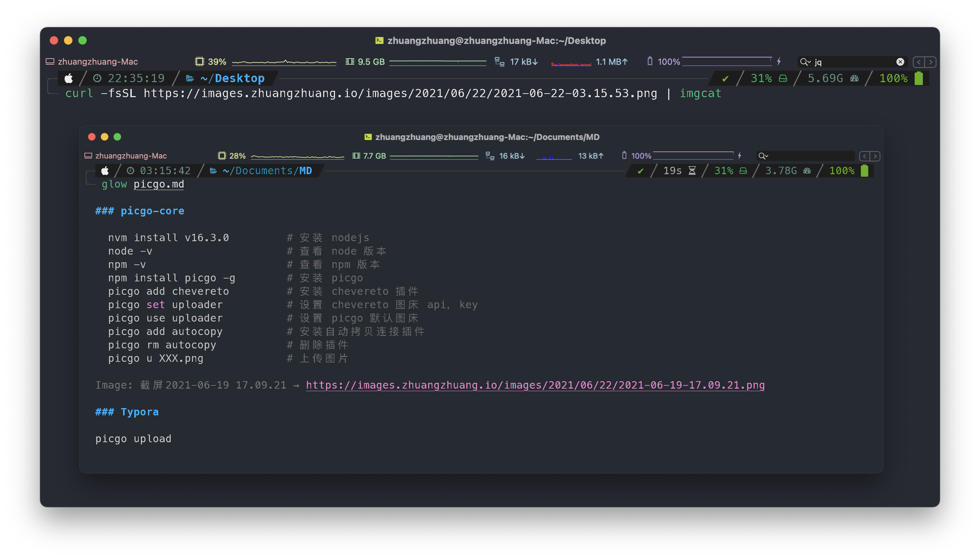The image size is (980, 560).
Task: Click the green checkmark in inner prompt
Action: [640, 171]
